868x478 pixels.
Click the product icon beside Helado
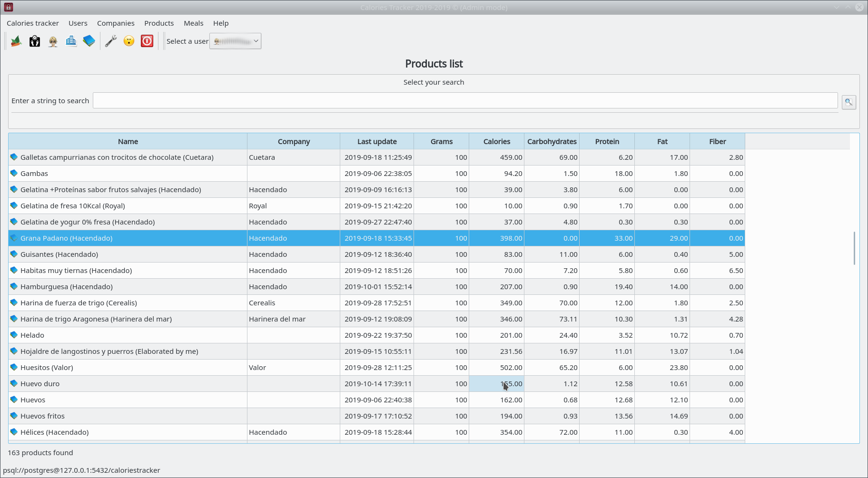pos(14,335)
